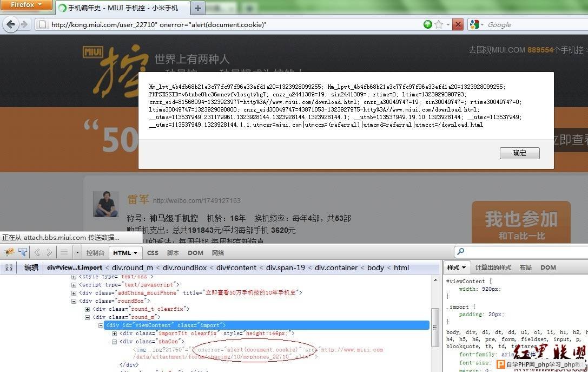The height and width of the screenshot is (372, 588).
Task: Confirm the alert with the 确定 button
Action: click(519, 153)
